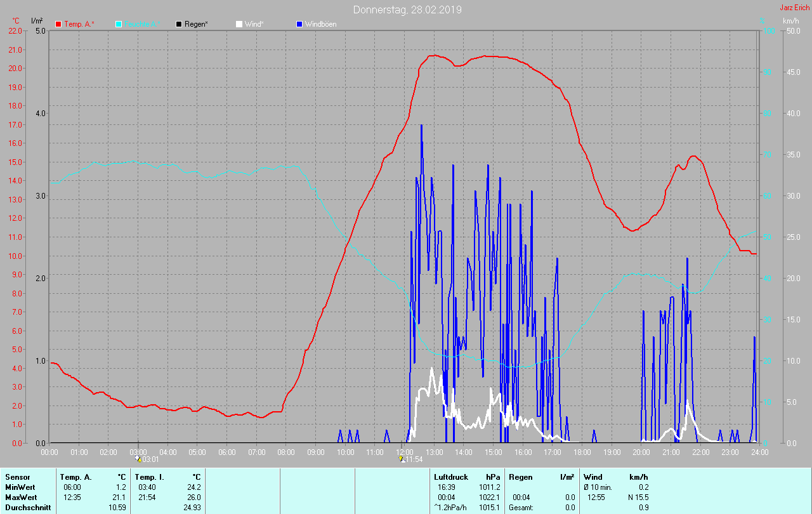Click the 50.0 value on wind axis
Screen dimensions: 812x514
pos(793,30)
